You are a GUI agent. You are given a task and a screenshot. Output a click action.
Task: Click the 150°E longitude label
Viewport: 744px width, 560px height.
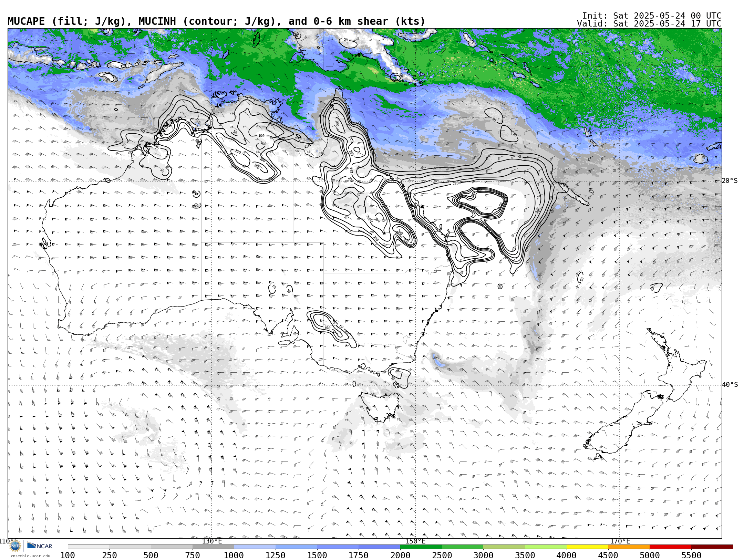415,541
